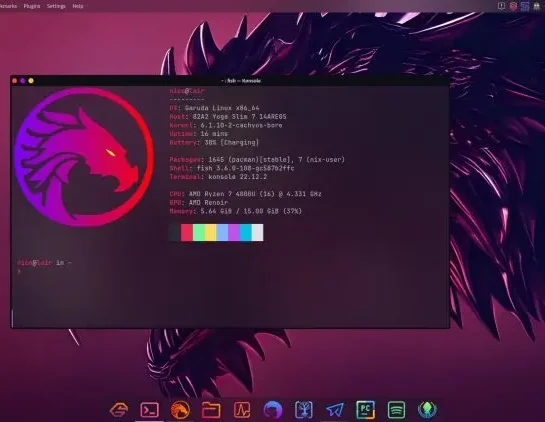Open the Help menu
Viewport: 545px width, 422px height.
78,6
